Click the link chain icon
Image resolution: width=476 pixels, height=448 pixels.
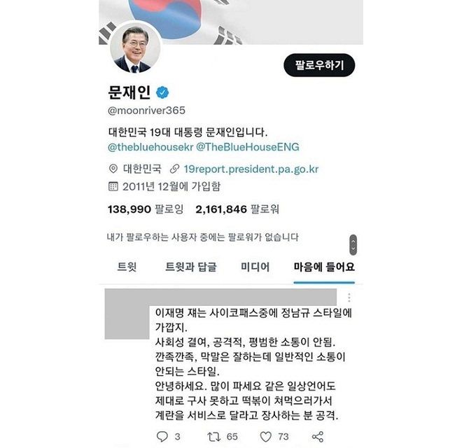pos(174,169)
